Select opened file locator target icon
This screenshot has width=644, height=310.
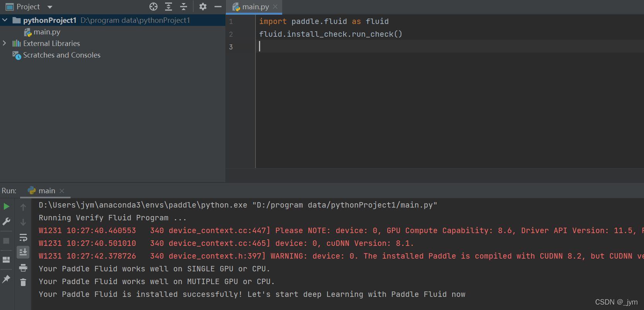click(153, 7)
